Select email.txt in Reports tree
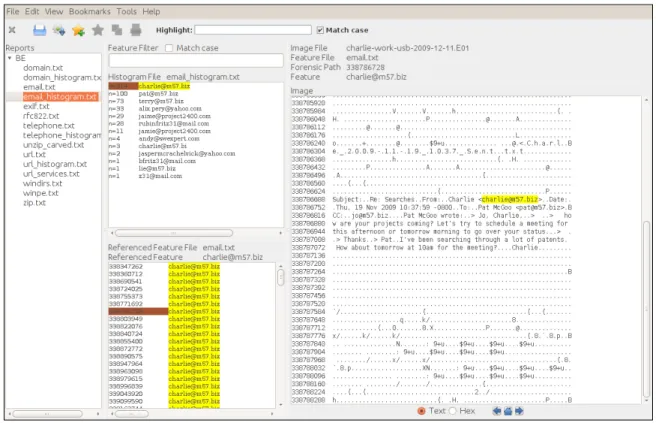Screen dimensions: 656x423 (39, 87)
